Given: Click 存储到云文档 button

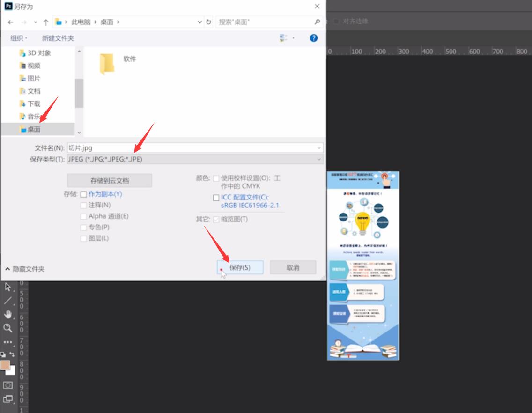Looking at the screenshot, I should (x=110, y=181).
